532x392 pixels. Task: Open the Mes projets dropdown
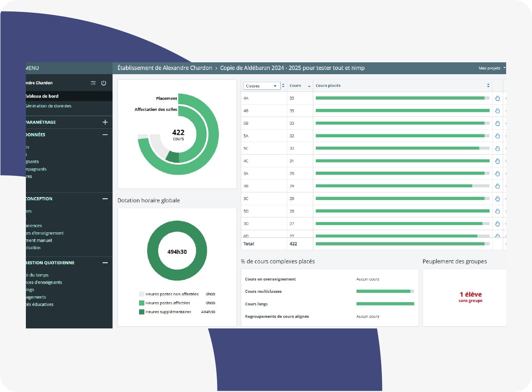(492, 68)
